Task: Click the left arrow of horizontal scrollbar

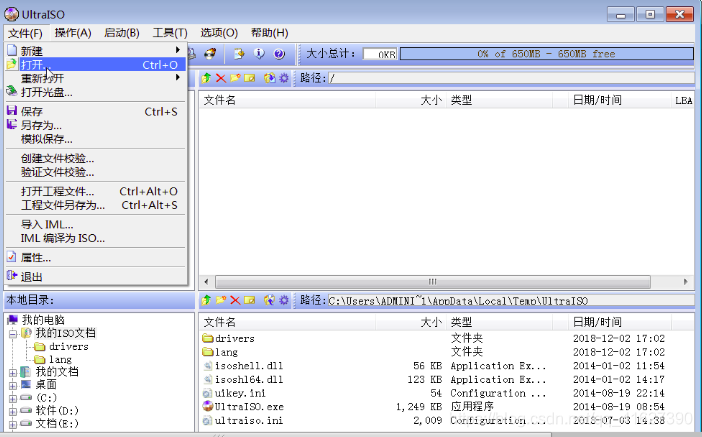Action: point(206,282)
